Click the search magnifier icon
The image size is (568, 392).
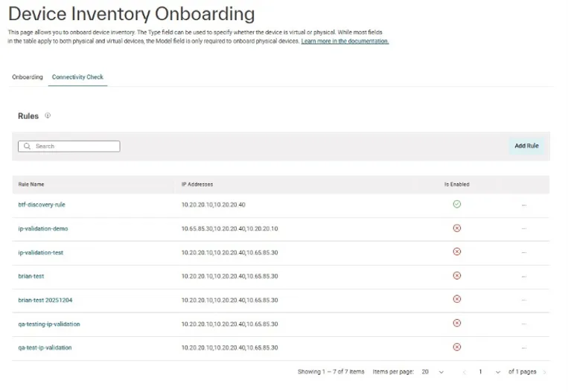click(27, 147)
